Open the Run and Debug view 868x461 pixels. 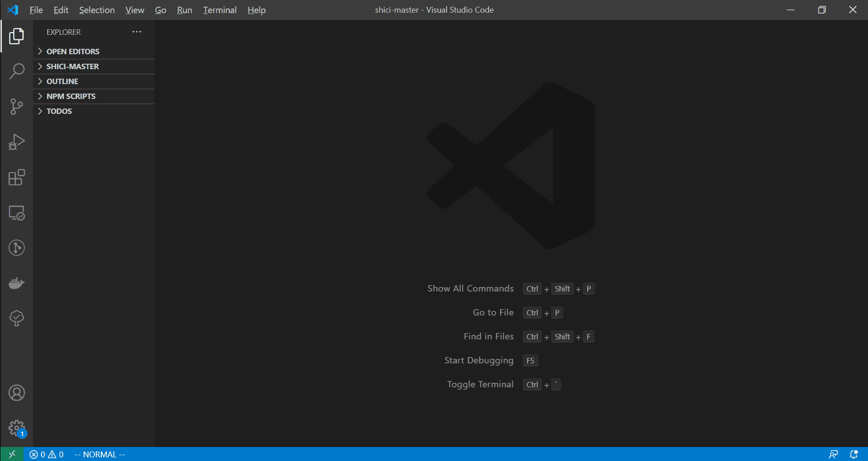point(17,142)
